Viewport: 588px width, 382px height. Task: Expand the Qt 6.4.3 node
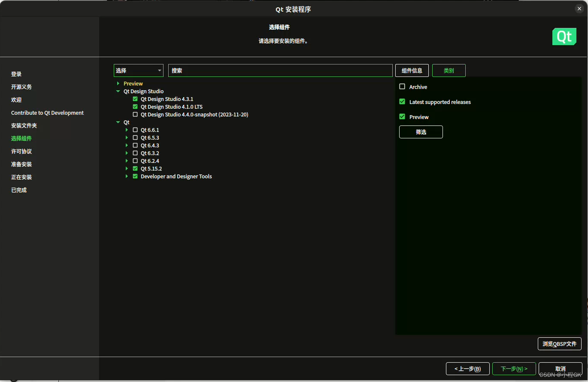click(x=127, y=145)
